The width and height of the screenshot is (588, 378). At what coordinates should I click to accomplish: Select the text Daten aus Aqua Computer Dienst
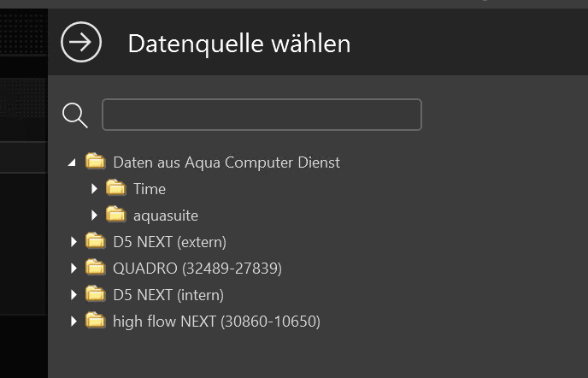coord(226,162)
